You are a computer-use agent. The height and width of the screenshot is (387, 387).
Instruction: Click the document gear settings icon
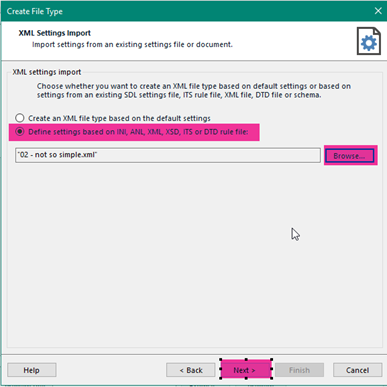[369, 41]
